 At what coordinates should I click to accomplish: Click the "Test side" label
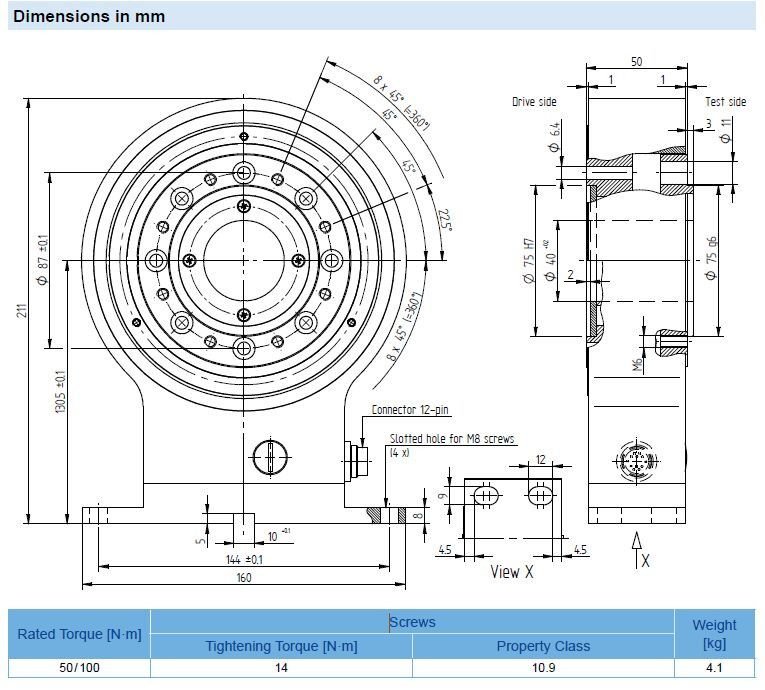coord(725,102)
